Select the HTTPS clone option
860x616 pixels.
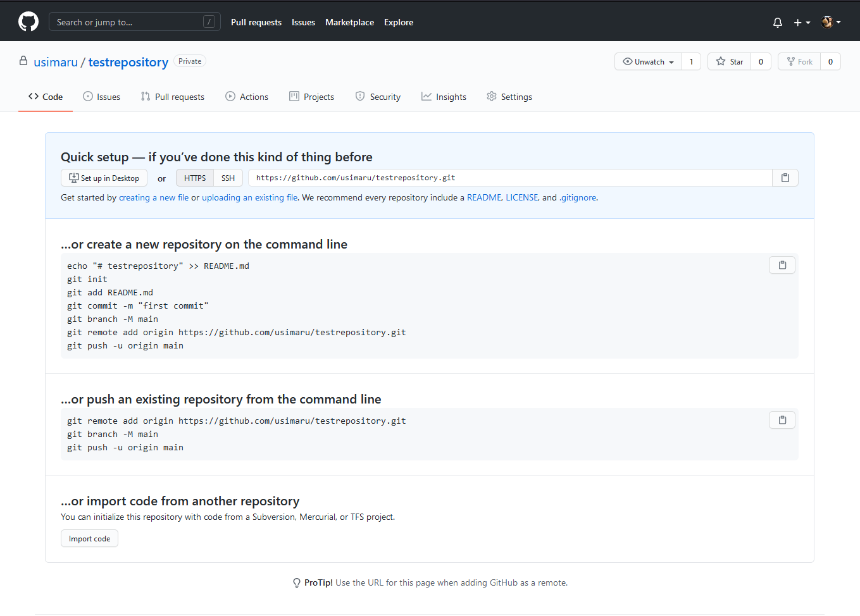[x=195, y=178]
